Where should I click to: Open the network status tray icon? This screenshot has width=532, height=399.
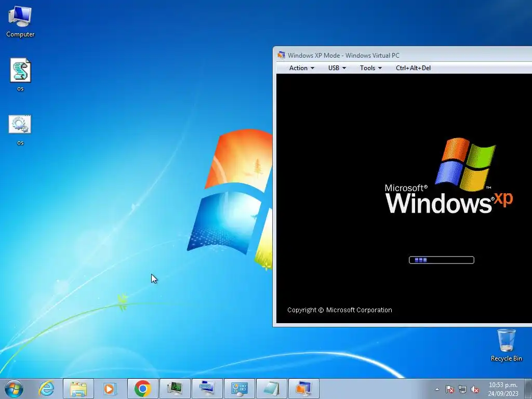[x=462, y=390]
